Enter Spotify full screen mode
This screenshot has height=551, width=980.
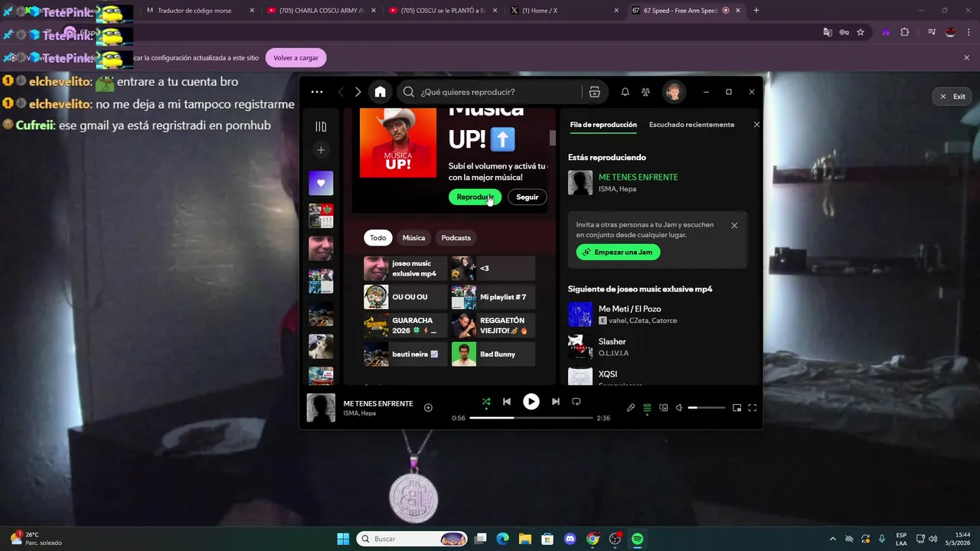[752, 408]
